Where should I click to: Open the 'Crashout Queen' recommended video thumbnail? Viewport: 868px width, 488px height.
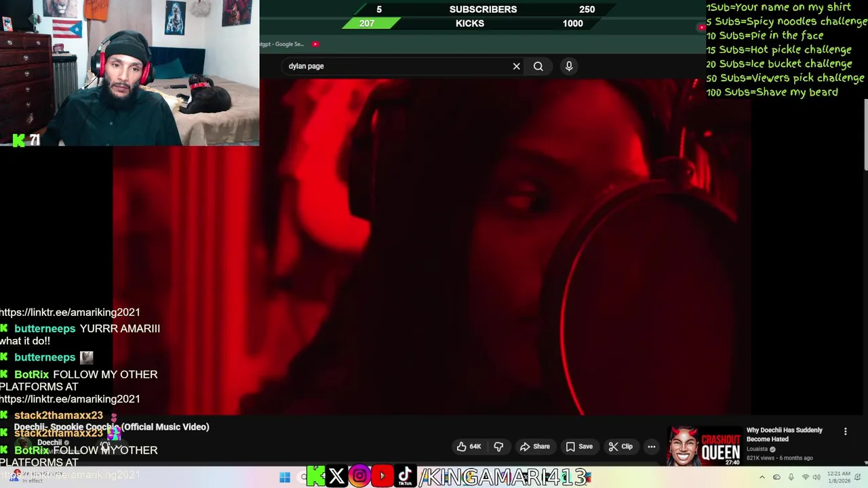tap(703, 446)
